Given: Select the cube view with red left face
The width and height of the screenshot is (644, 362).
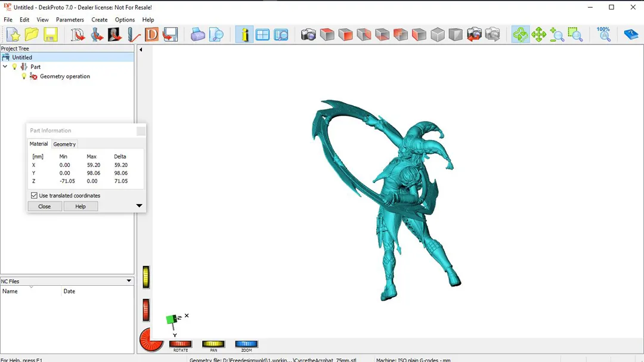Looking at the screenshot, I should (x=419, y=35).
